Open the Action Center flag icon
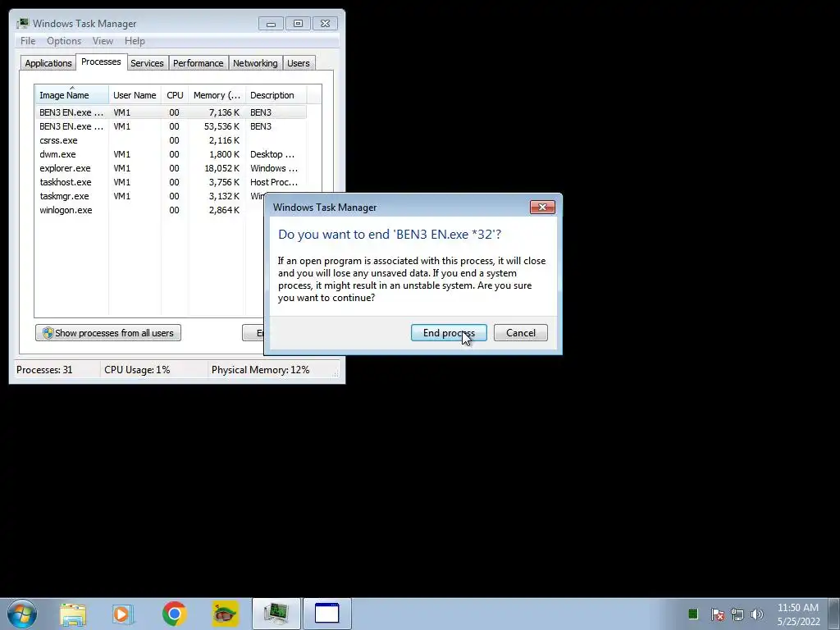Image resolution: width=840 pixels, height=630 pixels. (x=717, y=614)
